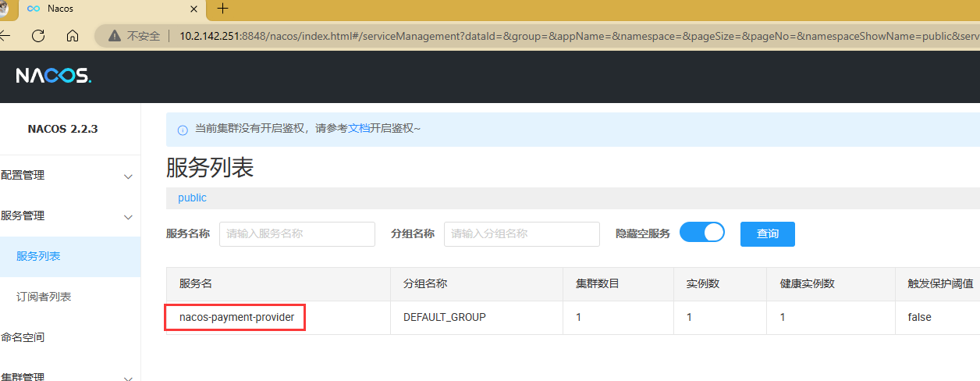This screenshot has width=980, height=381.
Task: Reload the page with refresh icon
Action: 38,35
